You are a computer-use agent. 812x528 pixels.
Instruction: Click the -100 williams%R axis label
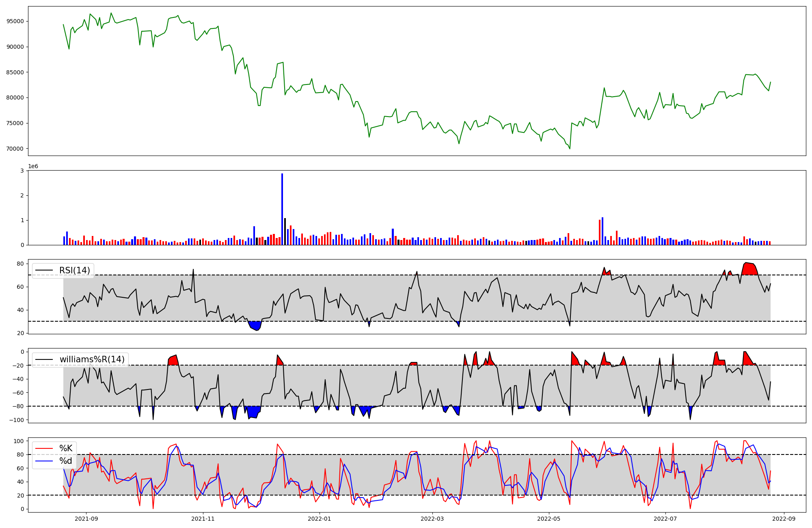point(17,420)
